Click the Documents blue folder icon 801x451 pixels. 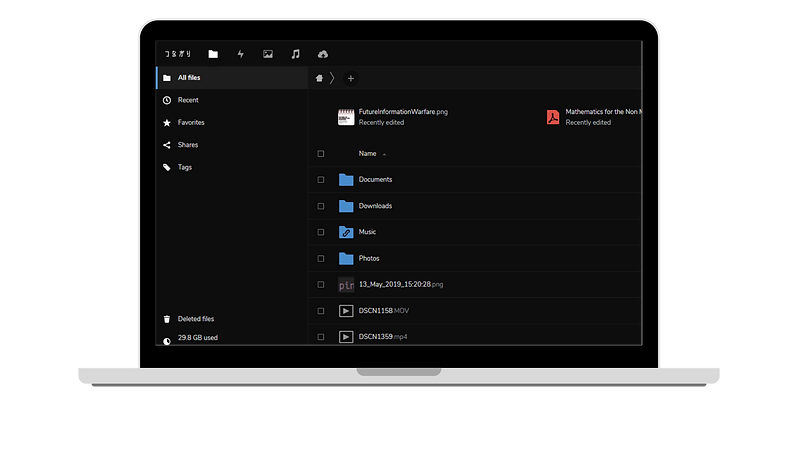pos(346,179)
